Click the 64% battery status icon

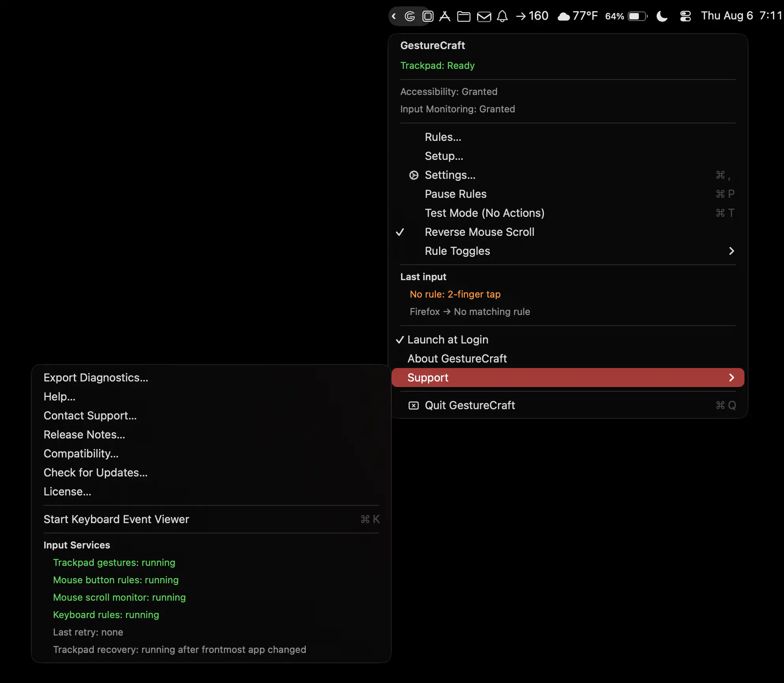pyautogui.click(x=627, y=16)
